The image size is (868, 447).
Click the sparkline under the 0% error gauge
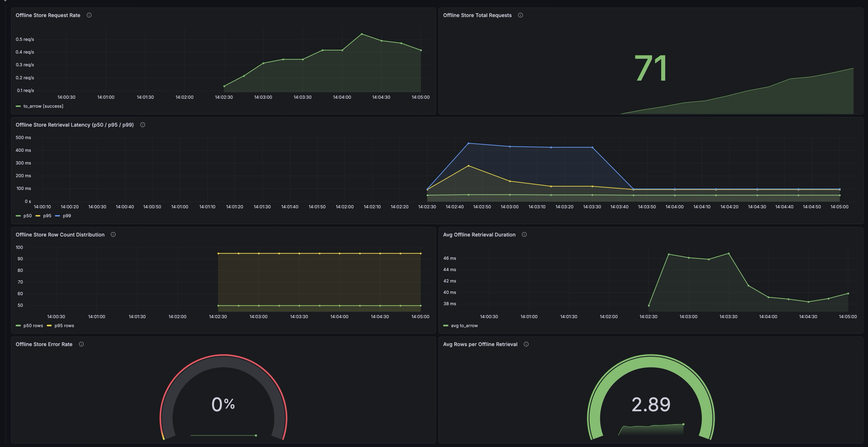coord(223,436)
